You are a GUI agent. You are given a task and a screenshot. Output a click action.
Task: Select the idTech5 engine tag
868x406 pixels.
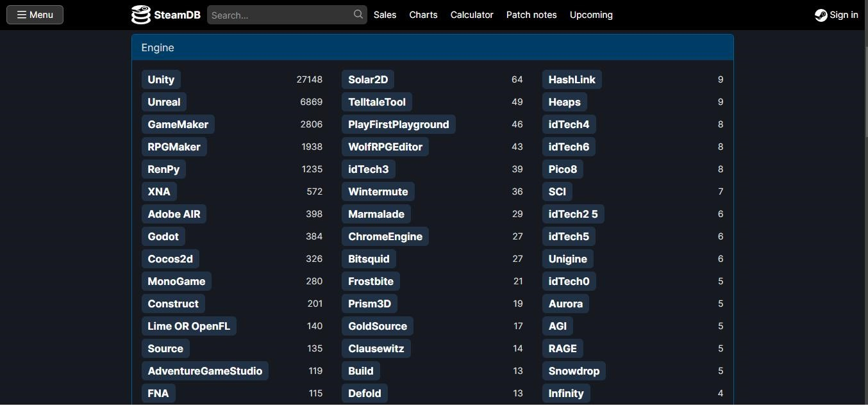[x=569, y=236]
